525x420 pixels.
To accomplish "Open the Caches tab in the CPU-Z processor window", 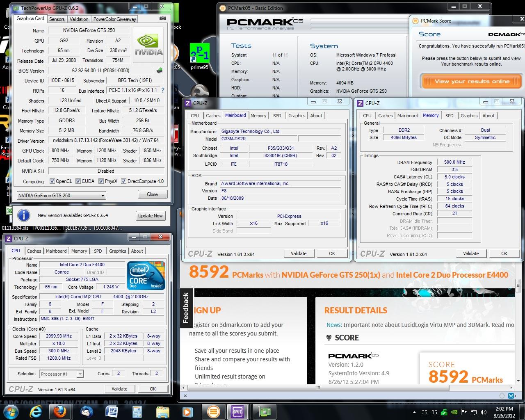I will (34, 251).
